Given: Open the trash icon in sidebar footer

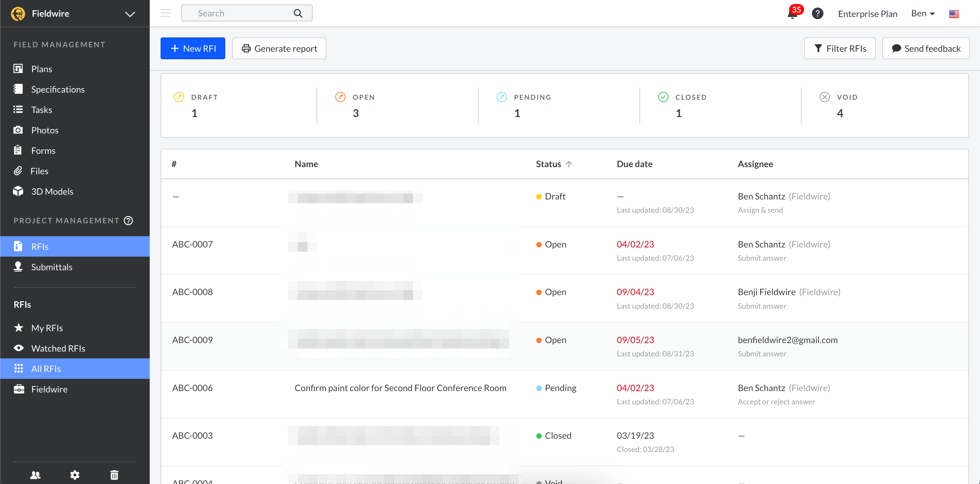Looking at the screenshot, I should coord(114,475).
